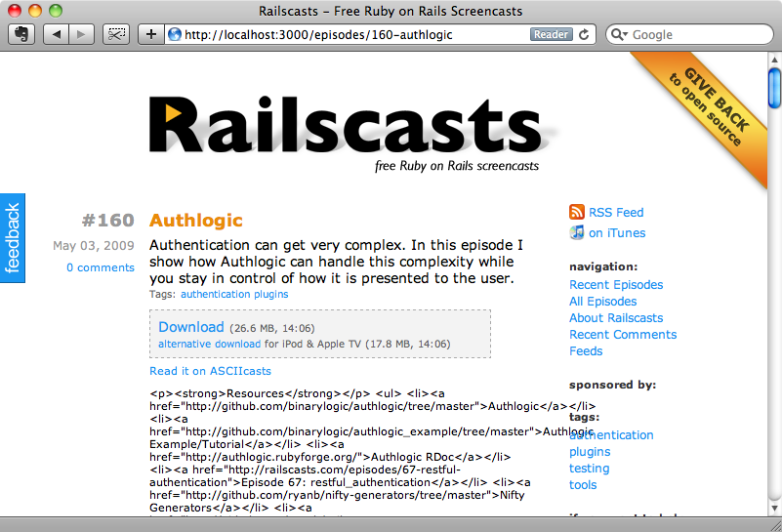The width and height of the screenshot is (782, 532).
Task: Select the plugins tag below the description
Action: click(x=270, y=294)
